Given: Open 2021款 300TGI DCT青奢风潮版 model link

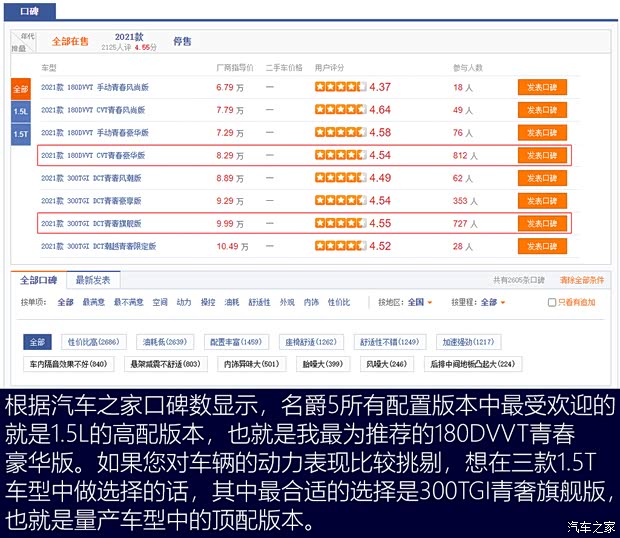Looking at the screenshot, I should (91, 178).
